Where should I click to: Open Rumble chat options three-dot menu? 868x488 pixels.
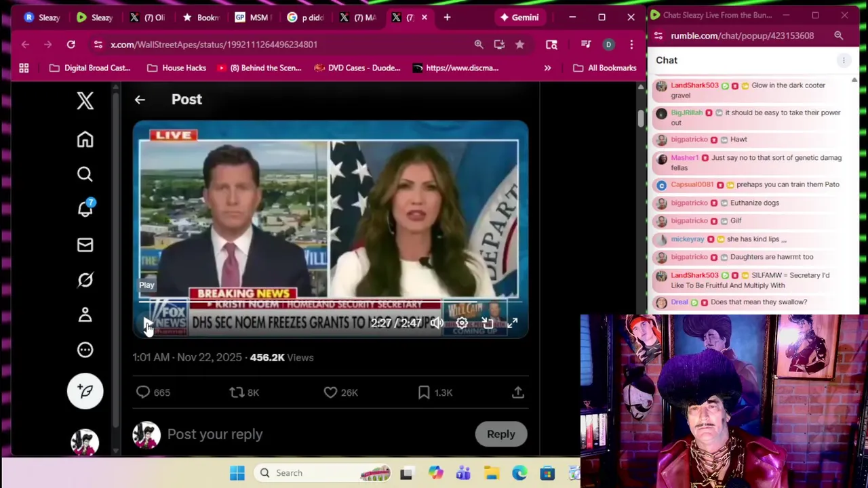[844, 60]
